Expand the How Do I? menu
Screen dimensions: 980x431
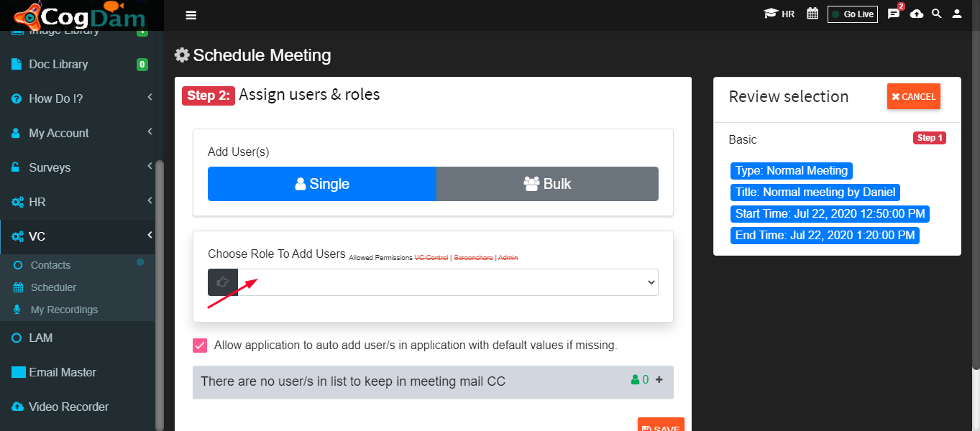[x=77, y=98]
